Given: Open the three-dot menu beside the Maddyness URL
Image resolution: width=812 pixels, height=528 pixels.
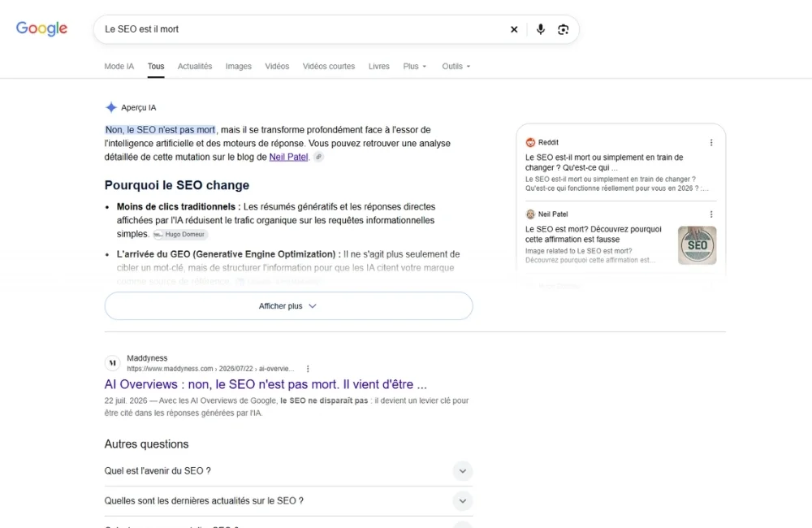Looking at the screenshot, I should point(308,369).
